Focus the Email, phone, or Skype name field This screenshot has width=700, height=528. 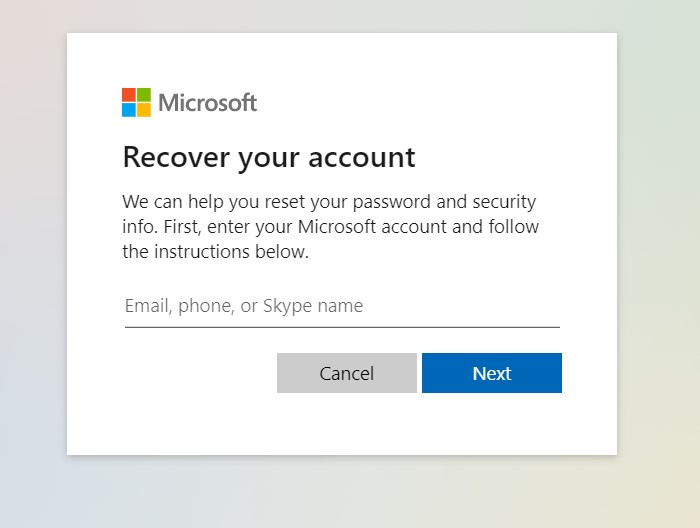(341, 306)
